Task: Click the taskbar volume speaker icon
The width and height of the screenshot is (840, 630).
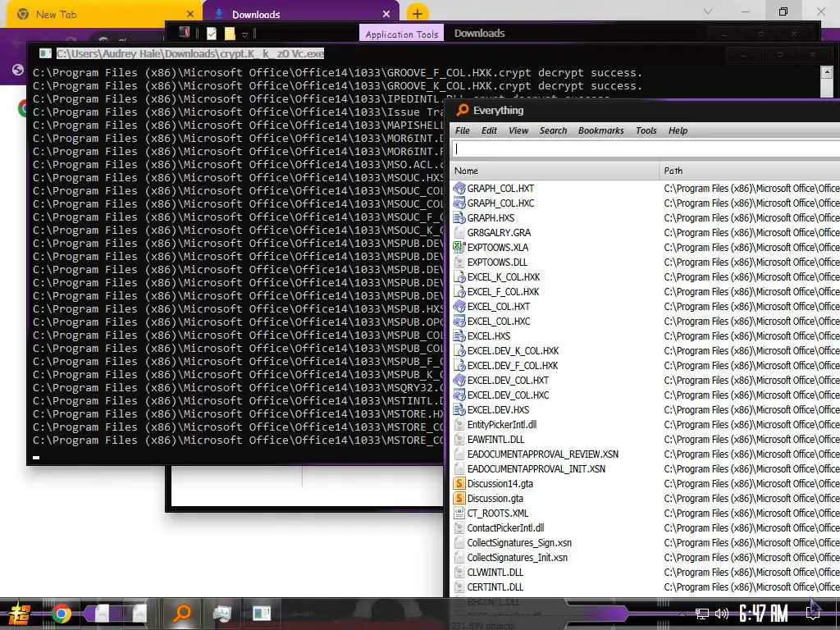Action: [722, 614]
